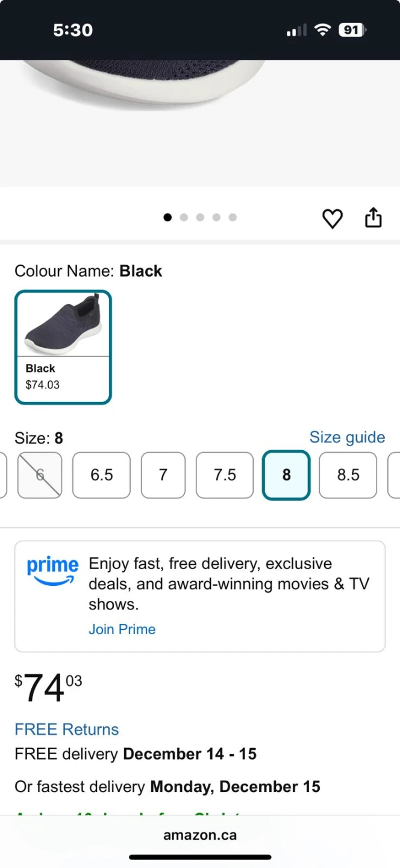Viewport: 400px width, 868px height.
Task: Tap the Prime logo
Action: pyautogui.click(x=52, y=571)
